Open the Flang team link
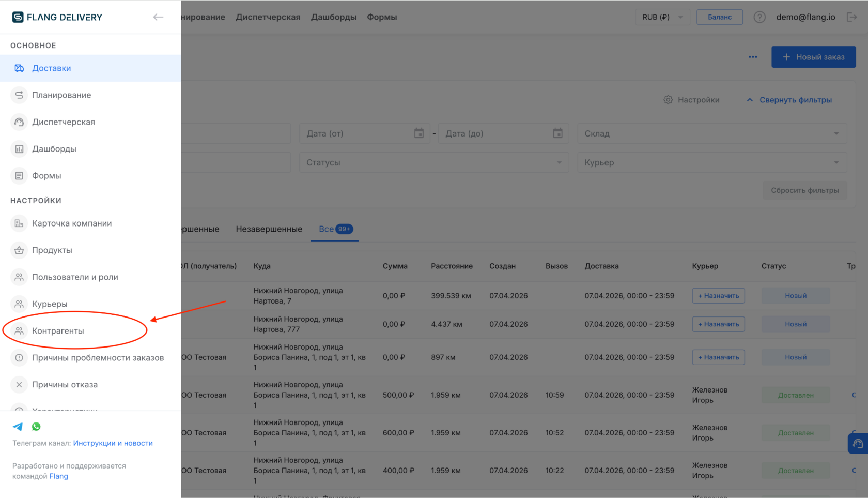 [x=59, y=476]
